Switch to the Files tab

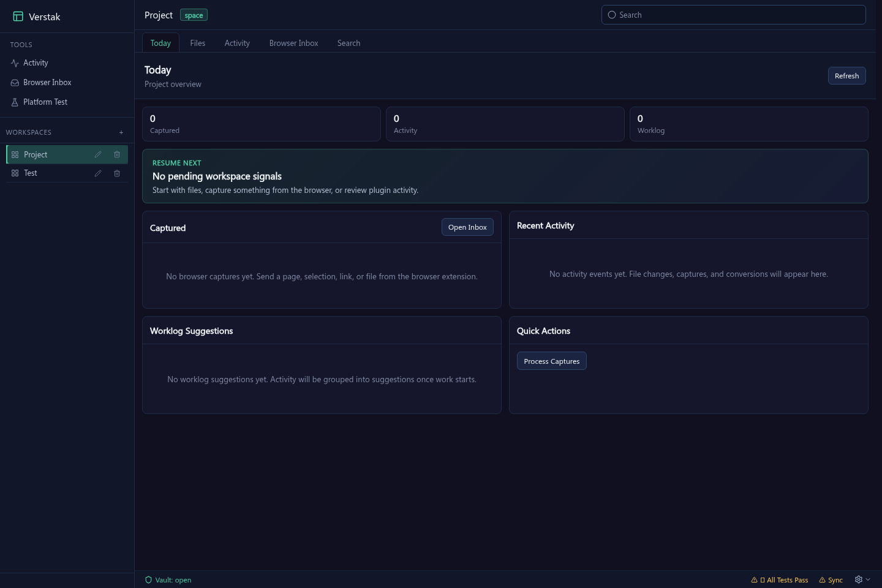click(x=198, y=43)
